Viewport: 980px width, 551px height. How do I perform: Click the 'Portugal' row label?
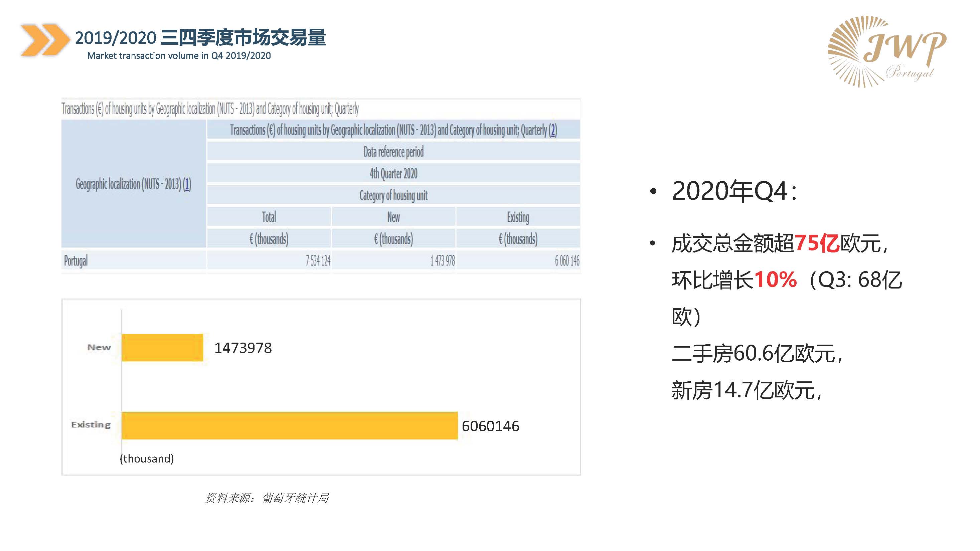[76, 261]
